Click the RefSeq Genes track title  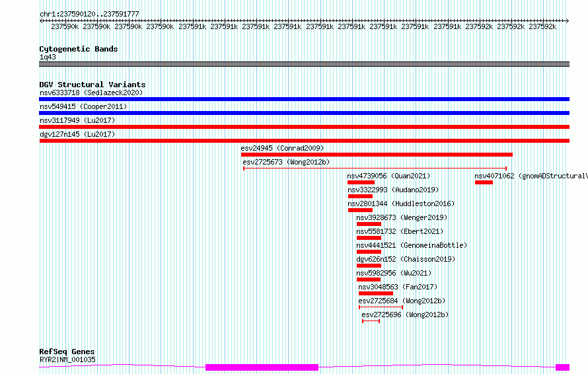(x=67, y=352)
